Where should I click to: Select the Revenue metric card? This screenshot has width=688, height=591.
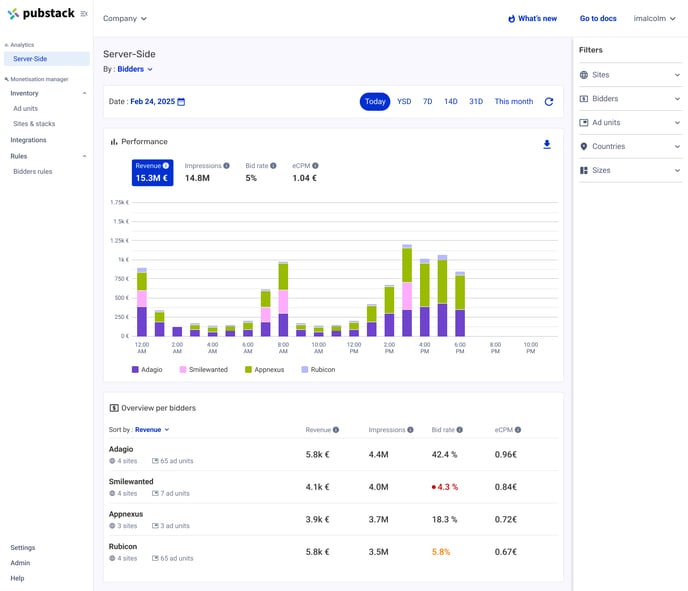(x=152, y=173)
